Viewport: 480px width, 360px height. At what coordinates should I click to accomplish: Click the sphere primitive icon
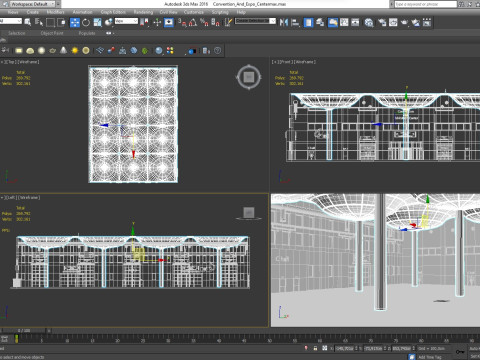click(41, 50)
